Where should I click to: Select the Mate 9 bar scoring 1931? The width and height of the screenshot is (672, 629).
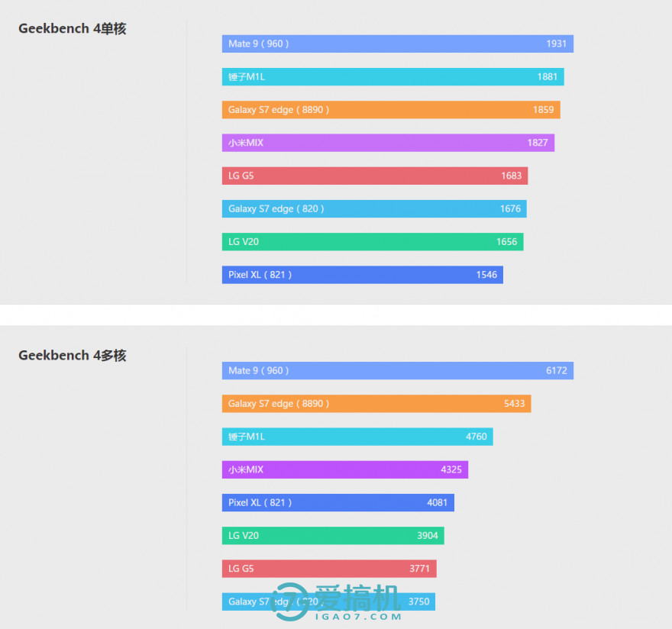point(397,44)
